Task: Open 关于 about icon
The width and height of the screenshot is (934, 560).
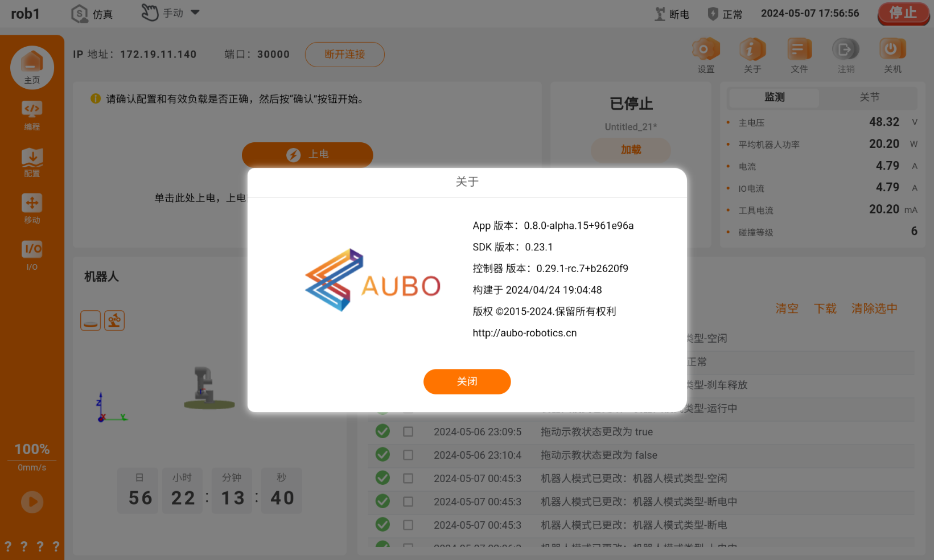Action: pos(752,56)
